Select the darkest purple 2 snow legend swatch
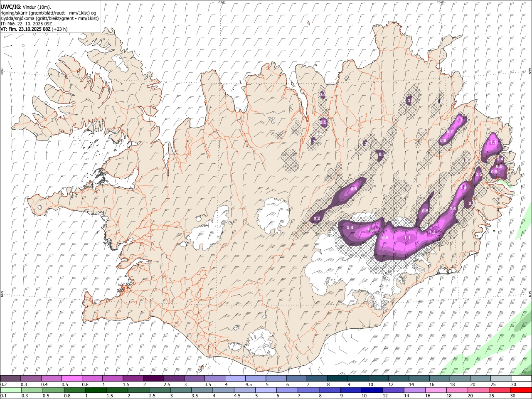 click(153, 379)
